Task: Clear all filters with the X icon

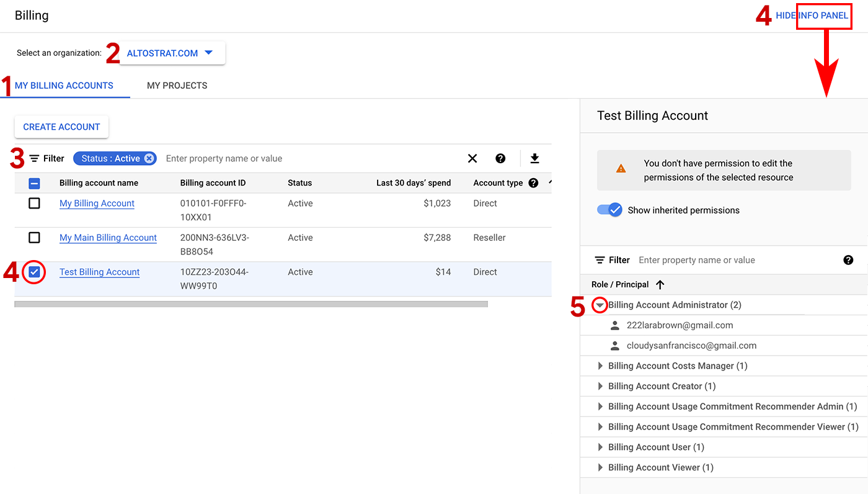Action: click(x=472, y=158)
